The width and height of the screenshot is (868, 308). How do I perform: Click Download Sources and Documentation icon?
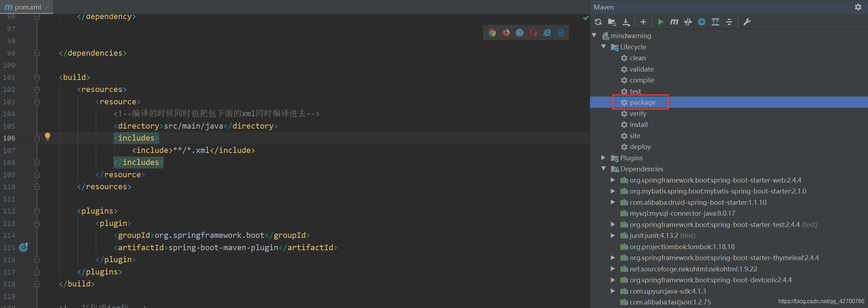(x=626, y=22)
